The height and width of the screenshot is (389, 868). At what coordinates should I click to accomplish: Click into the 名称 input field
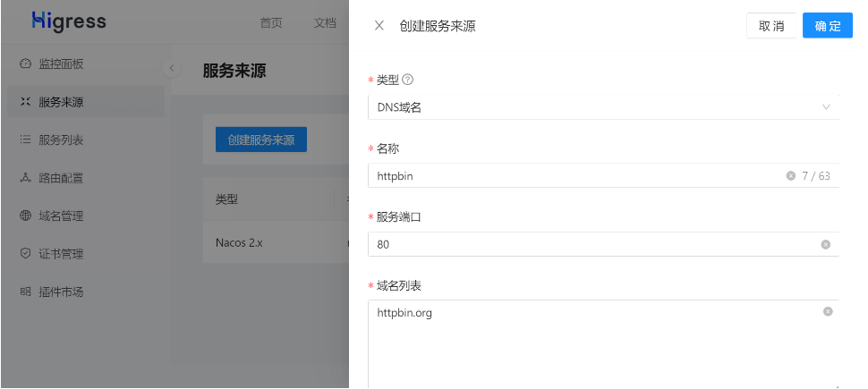573,176
